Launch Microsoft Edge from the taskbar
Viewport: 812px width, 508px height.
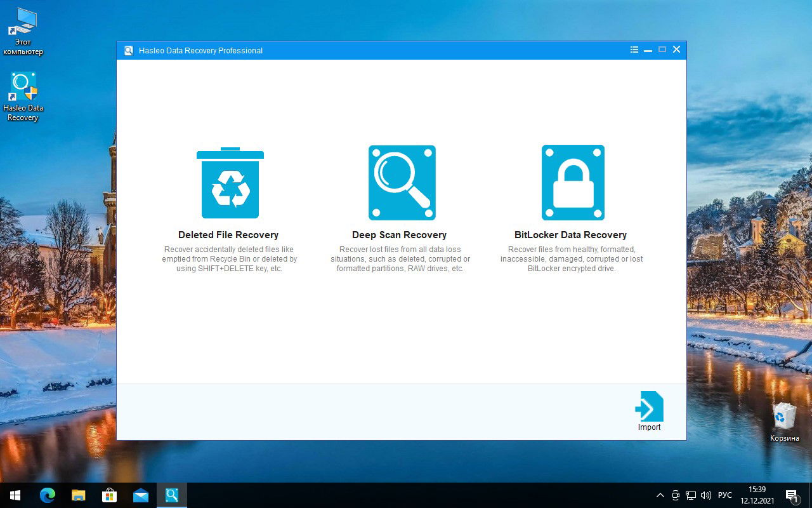(47, 495)
